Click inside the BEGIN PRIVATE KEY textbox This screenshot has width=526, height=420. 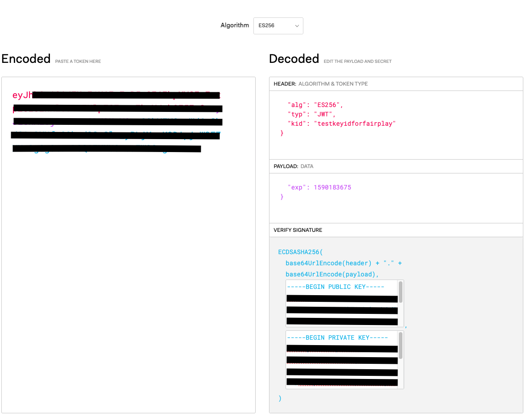[x=342, y=360]
